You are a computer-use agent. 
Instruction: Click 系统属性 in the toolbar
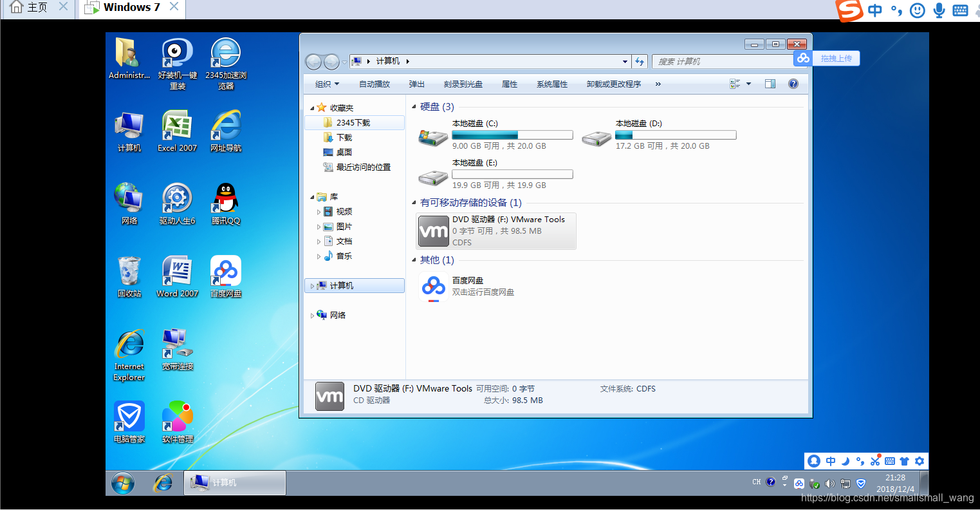(x=552, y=84)
